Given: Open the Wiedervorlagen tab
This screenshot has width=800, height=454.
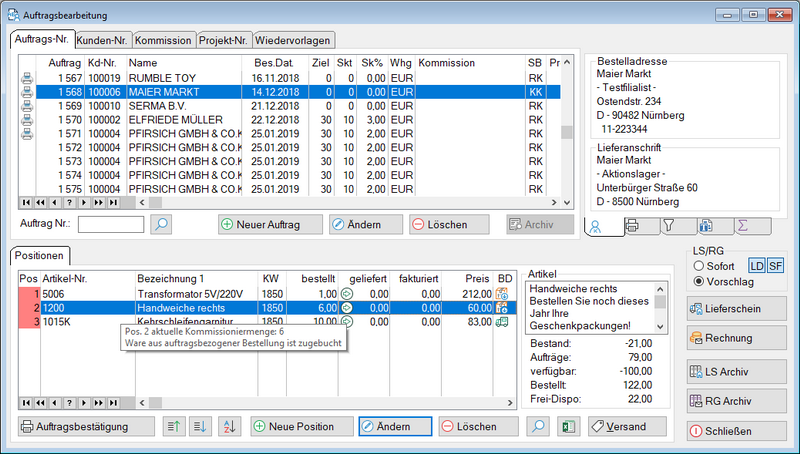Looking at the screenshot, I should 293,40.
